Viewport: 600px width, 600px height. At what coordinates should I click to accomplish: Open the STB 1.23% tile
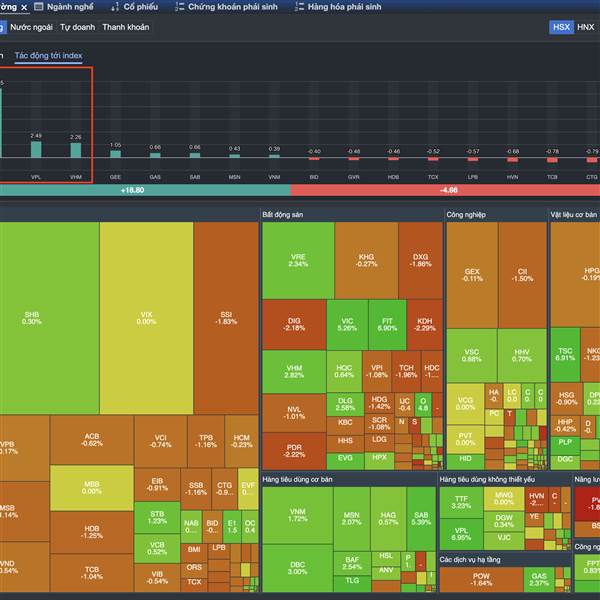point(157,518)
